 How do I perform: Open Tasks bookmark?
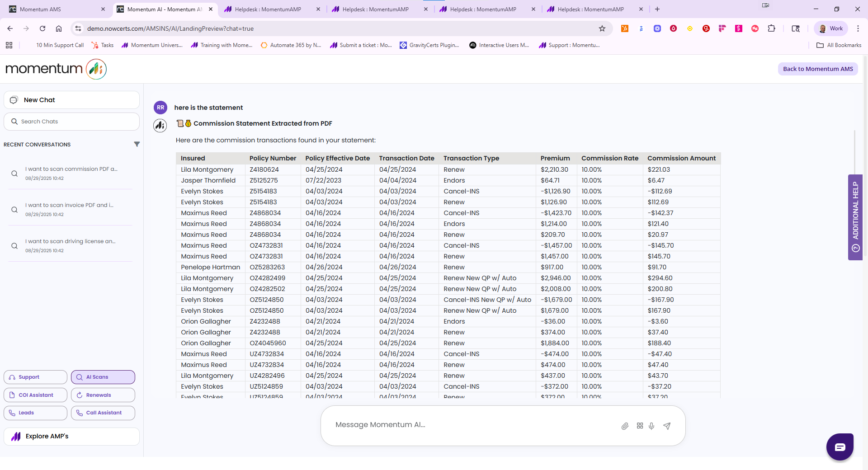(103, 45)
